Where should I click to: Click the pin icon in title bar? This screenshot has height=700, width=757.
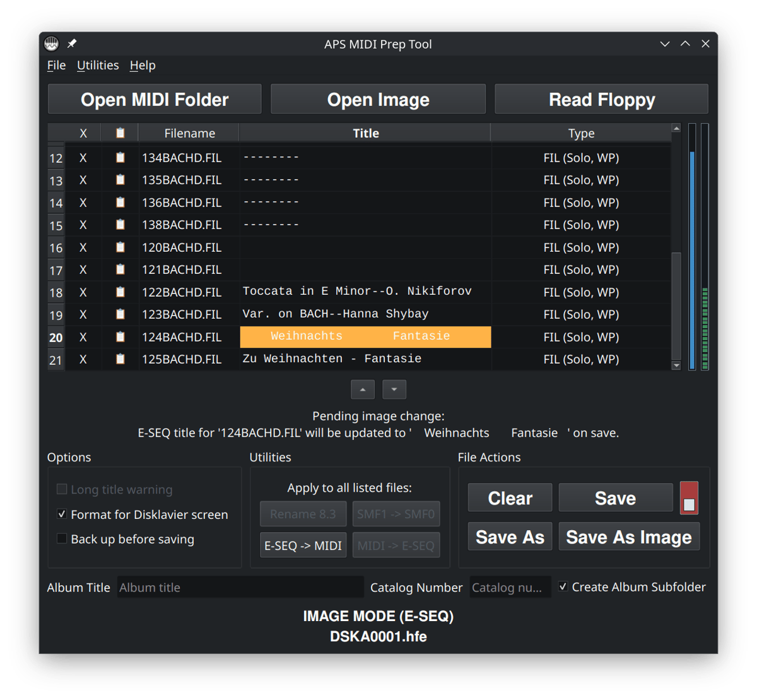[x=72, y=44]
